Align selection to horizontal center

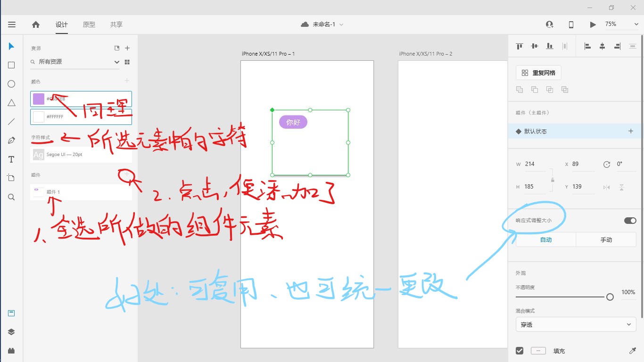tap(602, 46)
